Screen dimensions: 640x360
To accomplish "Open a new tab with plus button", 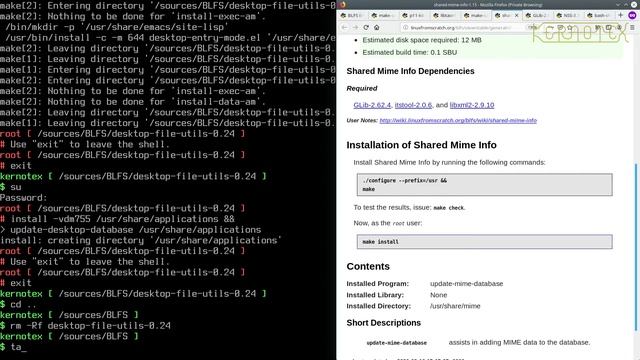I will [x=620, y=15].
